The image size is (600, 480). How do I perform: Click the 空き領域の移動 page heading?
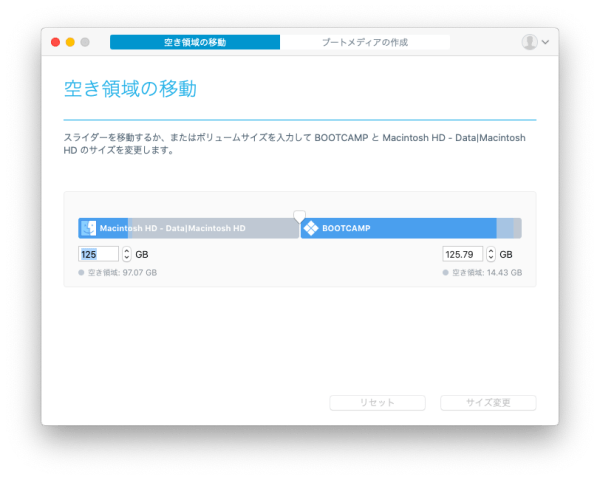tap(130, 89)
